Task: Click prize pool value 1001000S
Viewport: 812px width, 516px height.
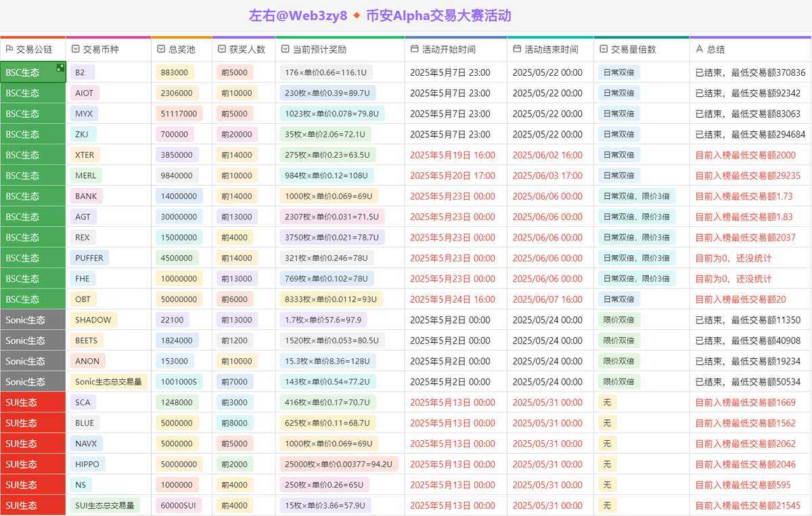Action: tap(179, 382)
